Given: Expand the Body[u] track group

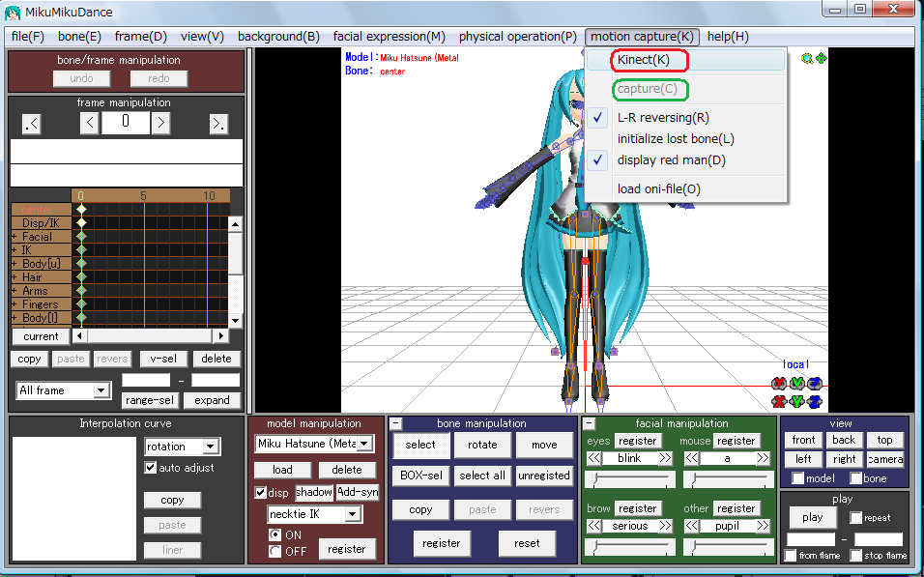Looking at the screenshot, I should pyautogui.click(x=14, y=264).
